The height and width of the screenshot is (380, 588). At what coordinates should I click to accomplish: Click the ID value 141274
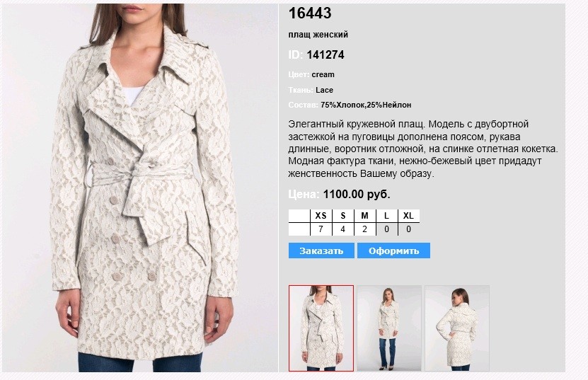pos(325,55)
